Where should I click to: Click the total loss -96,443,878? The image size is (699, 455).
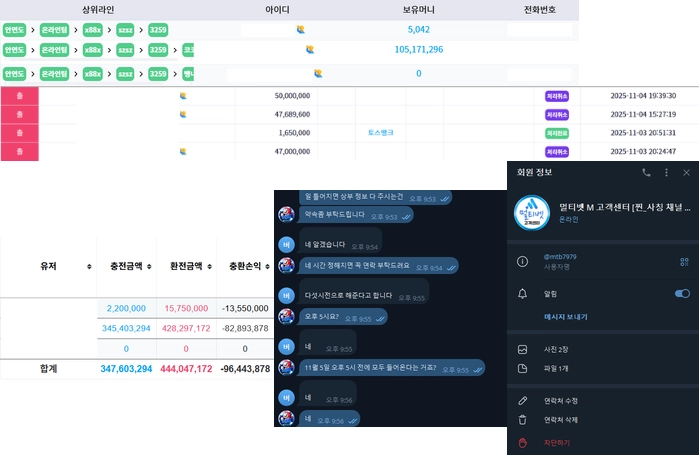245,369
